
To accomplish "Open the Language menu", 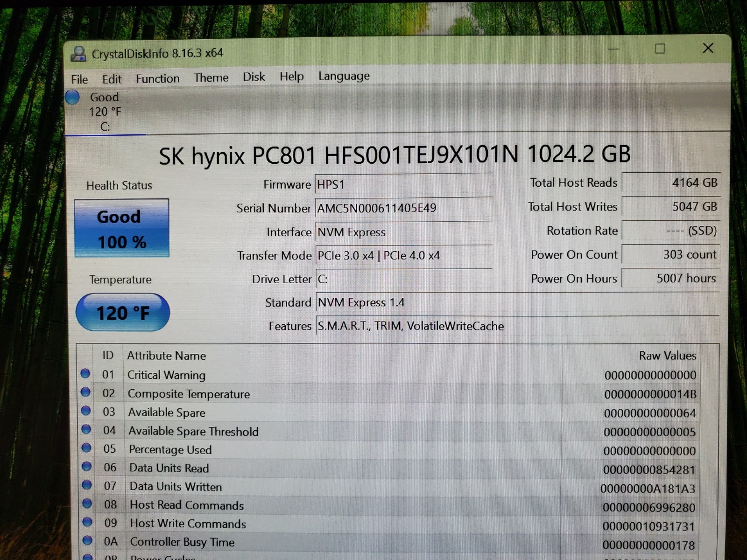I will [x=344, y=76].
